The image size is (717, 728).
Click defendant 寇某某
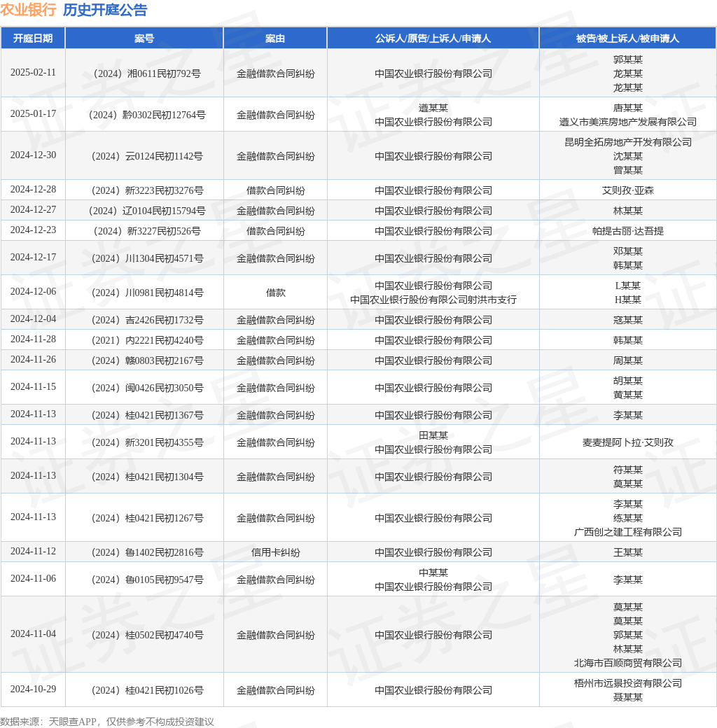pyautogui.click(x=627, y=321)
